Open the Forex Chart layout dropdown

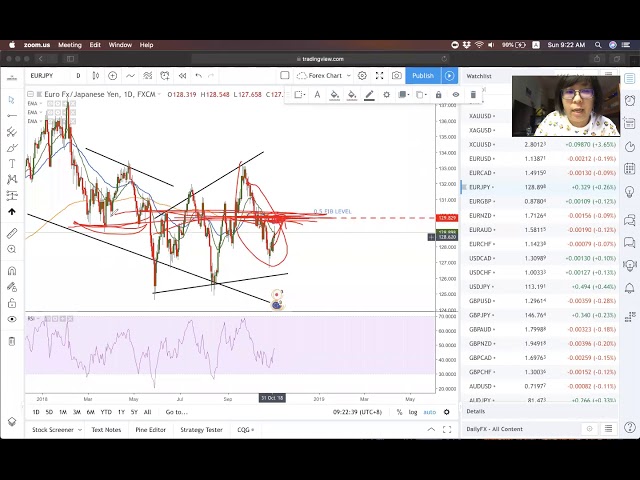(x=325, y=76)
